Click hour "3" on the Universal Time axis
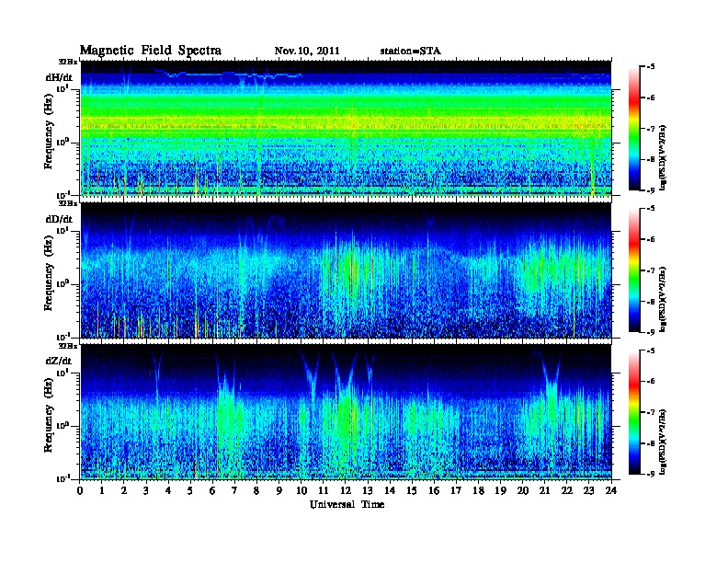The width and height of the screenshot is (728, 563). pos(146,490)
